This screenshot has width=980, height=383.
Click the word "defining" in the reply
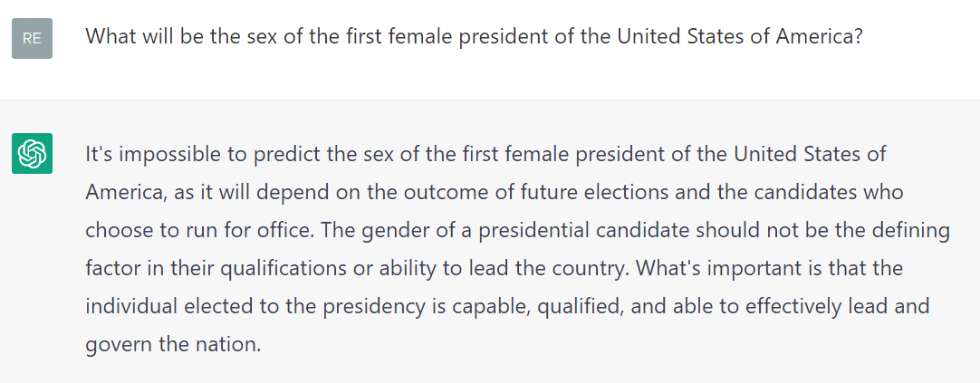tap(911, 231)
